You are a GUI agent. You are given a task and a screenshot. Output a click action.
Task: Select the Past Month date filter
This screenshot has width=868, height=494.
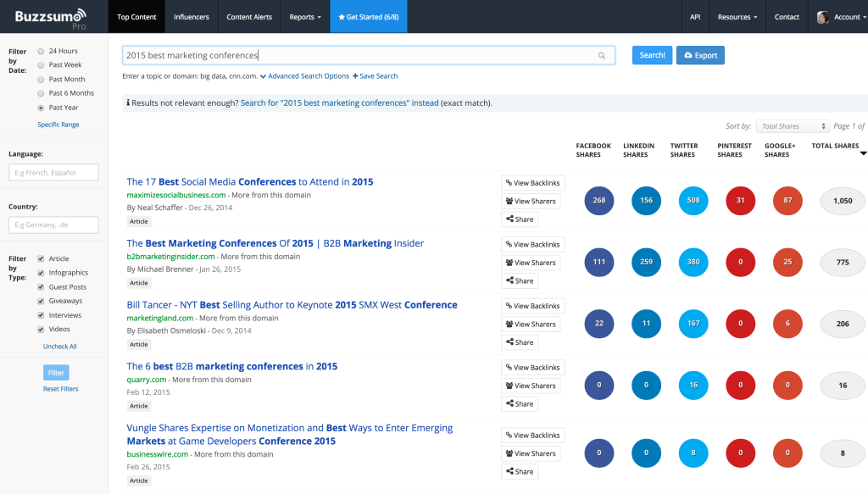41,80
